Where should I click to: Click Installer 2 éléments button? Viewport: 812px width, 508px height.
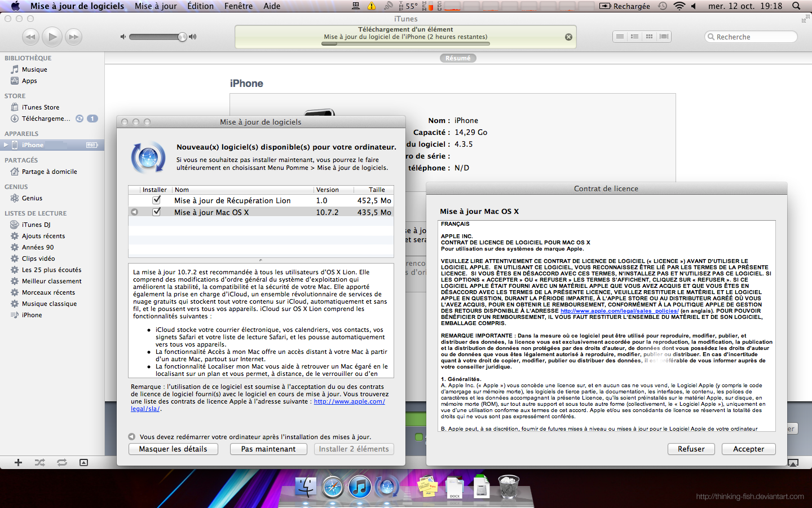354,449
